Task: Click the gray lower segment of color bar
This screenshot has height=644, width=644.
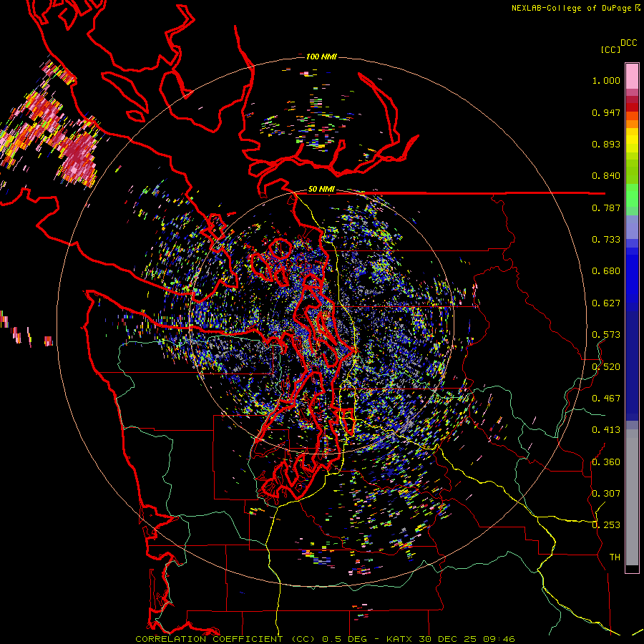Action: click(632, 497)
